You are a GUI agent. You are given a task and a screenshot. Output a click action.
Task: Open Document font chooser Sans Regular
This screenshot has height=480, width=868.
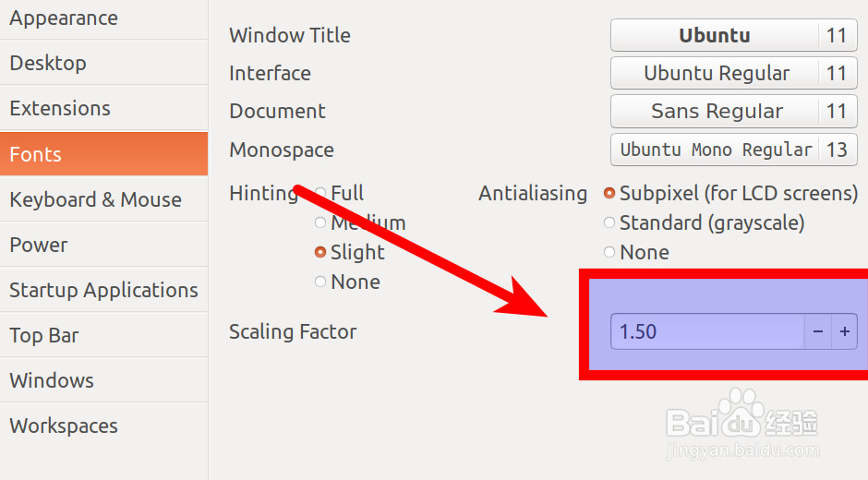733,111
